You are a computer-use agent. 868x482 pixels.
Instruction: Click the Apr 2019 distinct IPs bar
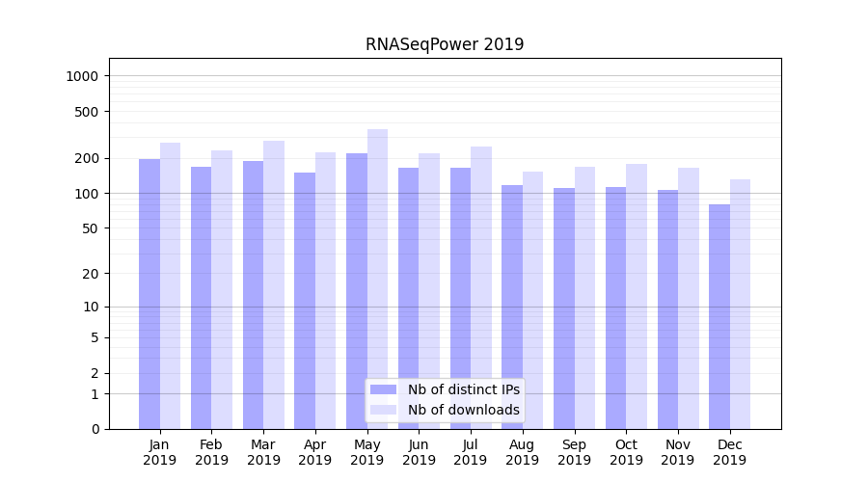[305, 301]
